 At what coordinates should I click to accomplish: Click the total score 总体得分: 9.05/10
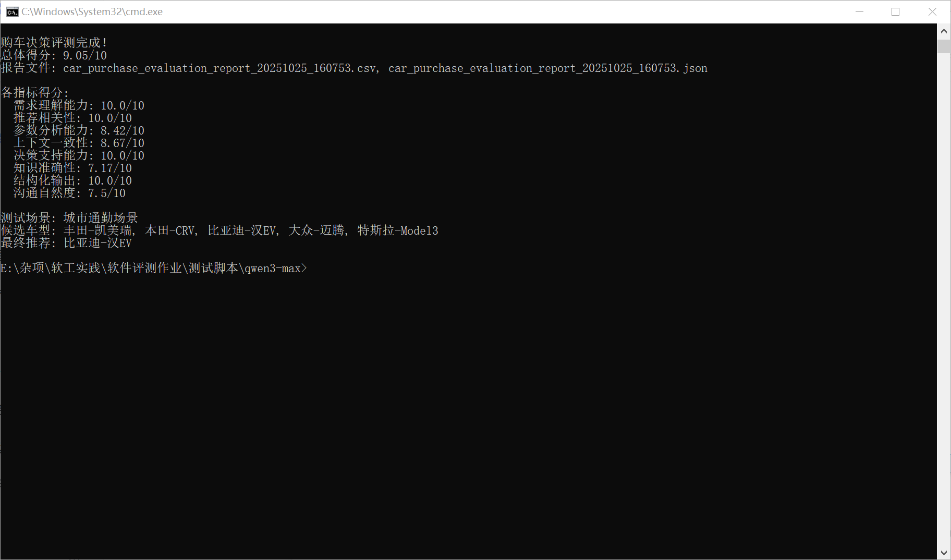point(54,55)
